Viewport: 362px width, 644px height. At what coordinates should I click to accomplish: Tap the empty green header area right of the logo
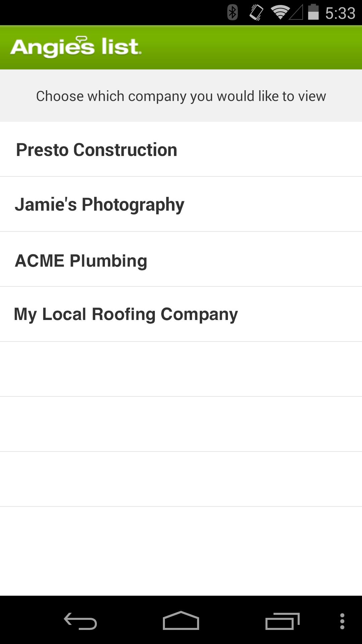tap(251, 47)
